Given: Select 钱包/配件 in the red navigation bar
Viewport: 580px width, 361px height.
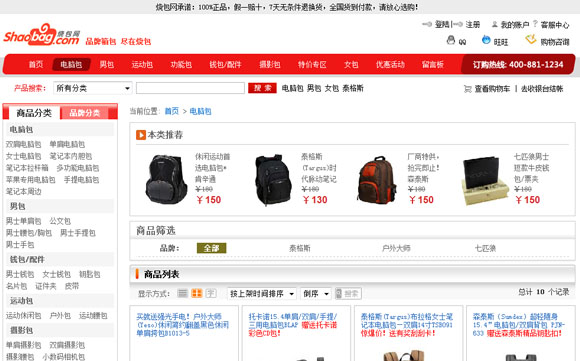Looking at the screenshot, I should [225, 64].
